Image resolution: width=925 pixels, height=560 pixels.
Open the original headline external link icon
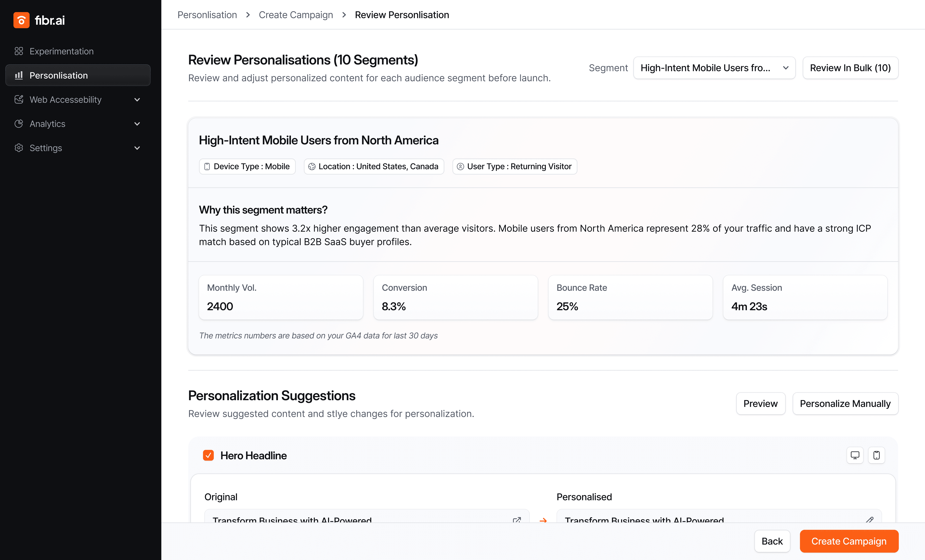point(517,520)
